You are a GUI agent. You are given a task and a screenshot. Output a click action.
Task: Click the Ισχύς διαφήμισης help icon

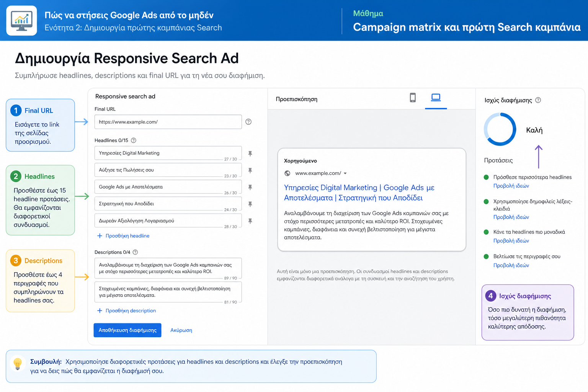point(538,100)
